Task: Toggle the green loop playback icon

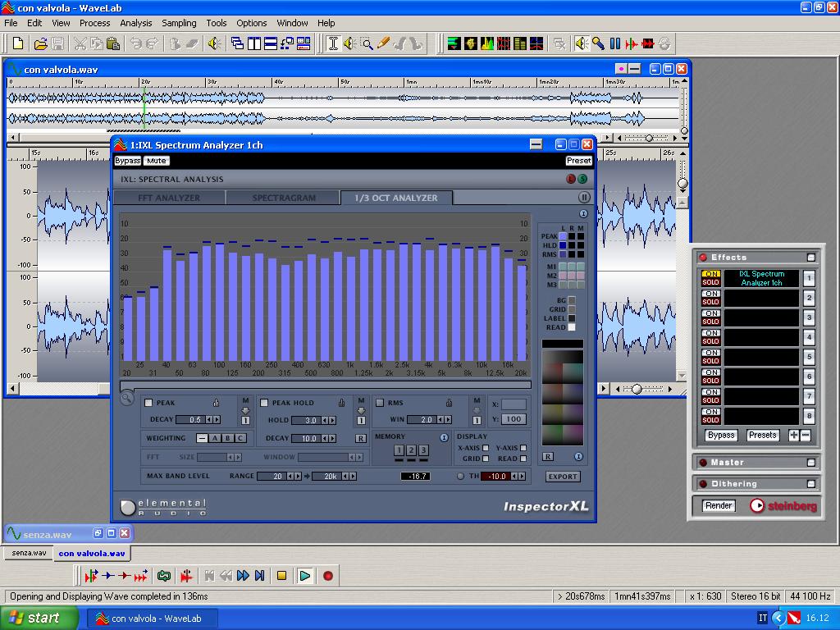Action: (x=164, y=576)
